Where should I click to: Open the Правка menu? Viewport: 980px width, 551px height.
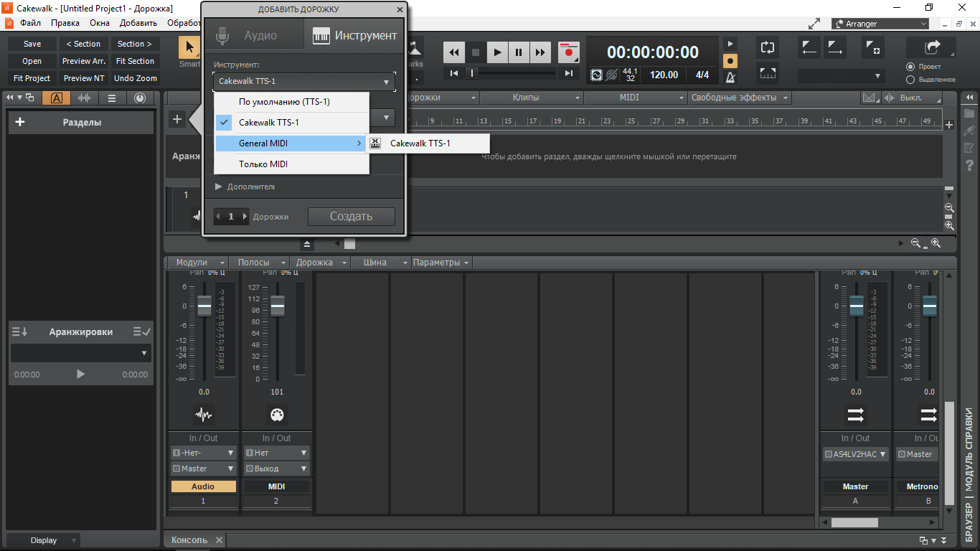click(x=65, y=23)
